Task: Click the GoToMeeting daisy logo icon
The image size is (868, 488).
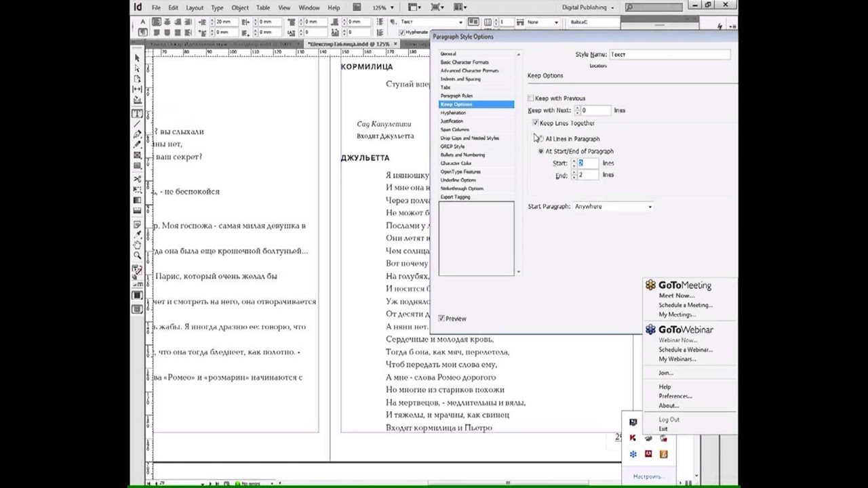Action: point(650,285)
